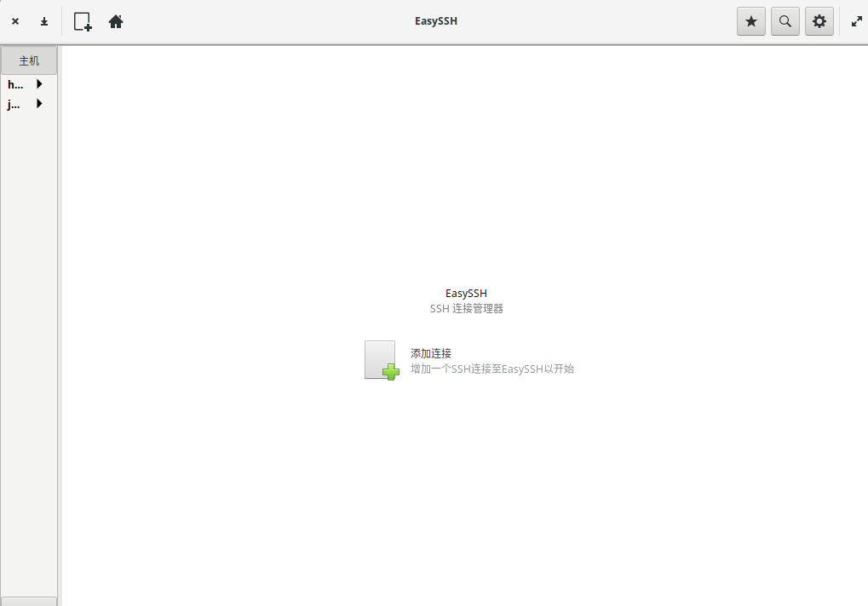Click the 增加一个SSH连接至EasySSH以开始 text
The image size is (868, 606).
[x=491, y=369]
